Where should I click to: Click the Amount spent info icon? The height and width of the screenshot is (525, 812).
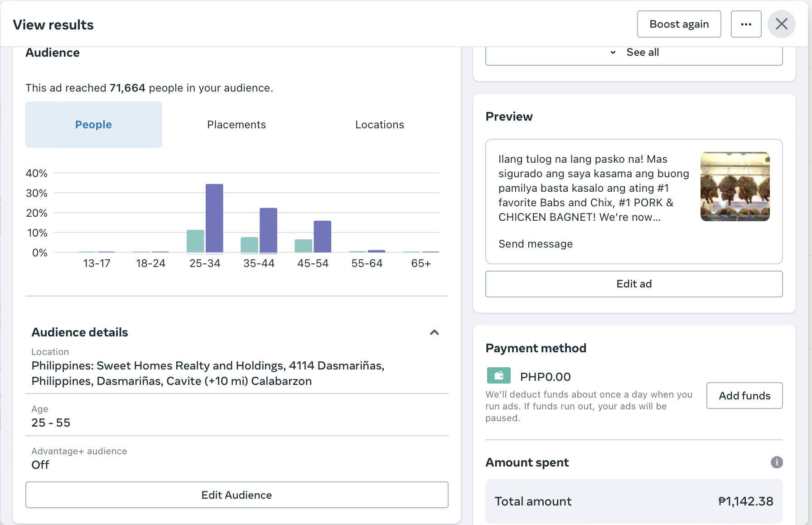tap(777, 462)
